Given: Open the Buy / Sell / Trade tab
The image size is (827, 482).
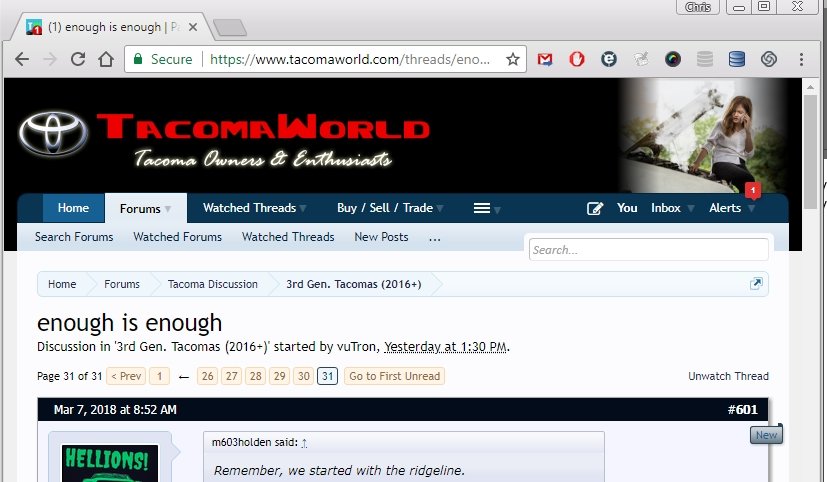Looking at the screenshot, I should tap(385, 208).
